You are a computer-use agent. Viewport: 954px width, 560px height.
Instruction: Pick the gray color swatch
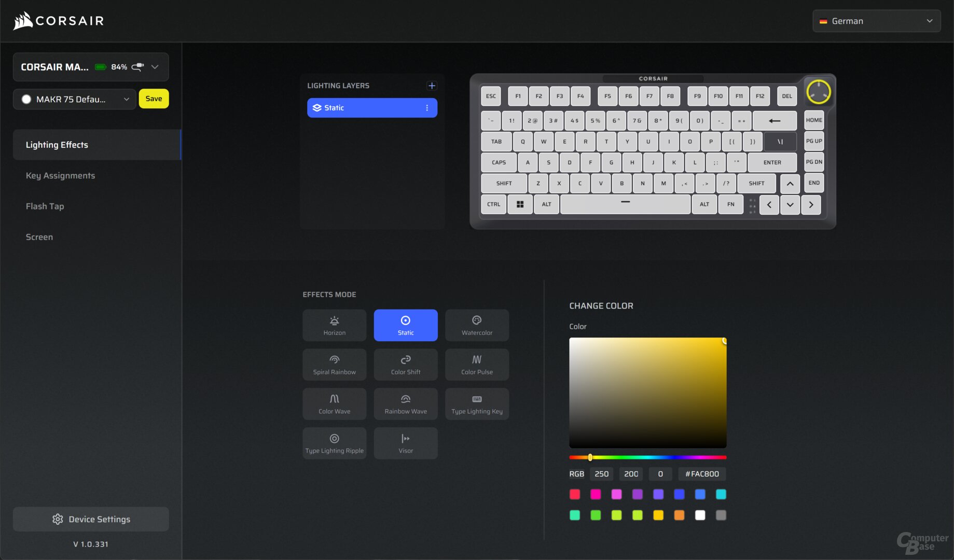tap(721, 515)
